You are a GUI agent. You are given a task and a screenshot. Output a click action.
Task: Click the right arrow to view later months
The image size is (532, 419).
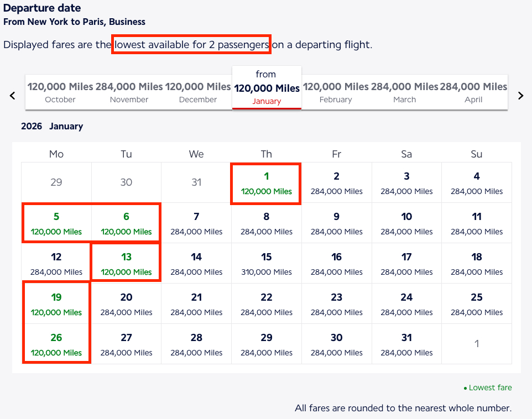pos(520,95)
